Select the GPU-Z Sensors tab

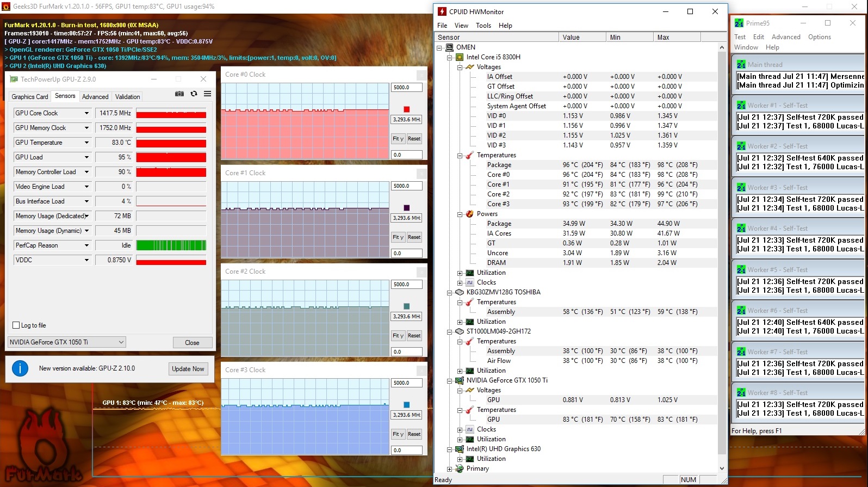pyautogui.click(x=65, y=96)
